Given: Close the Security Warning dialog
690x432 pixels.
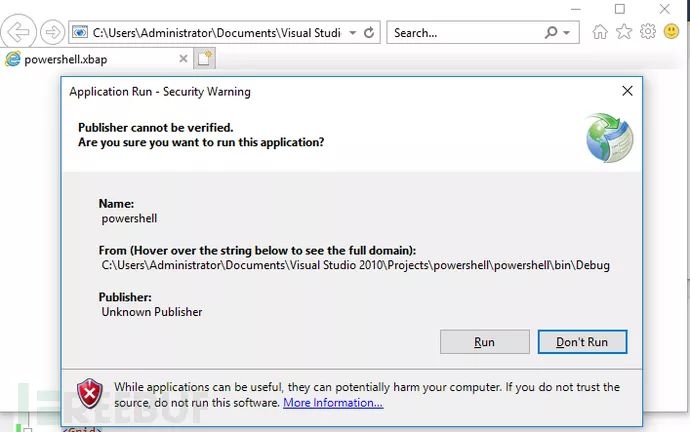Looking at the screenshot, I should (x=627, y=91).
